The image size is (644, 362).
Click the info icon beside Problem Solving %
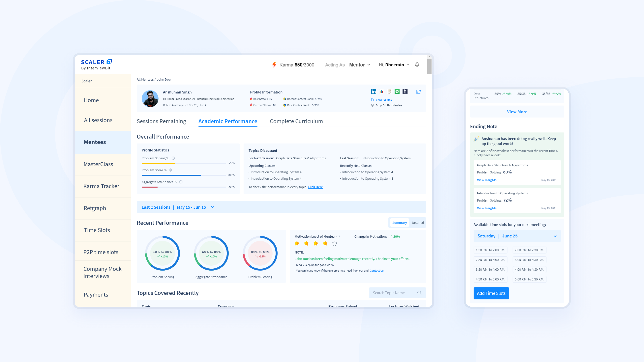(x=173, y=158)
